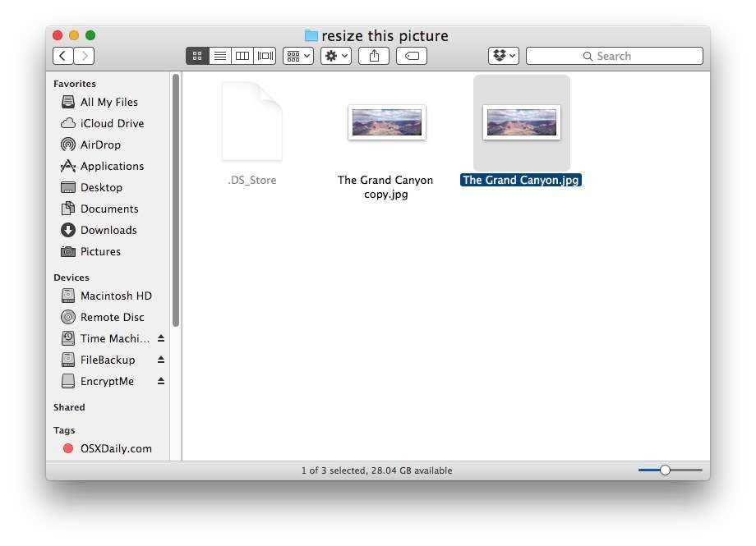This screenshot has width=756, height=546.
Task: Switch to Cover Flow view
Action: [265, 56]
